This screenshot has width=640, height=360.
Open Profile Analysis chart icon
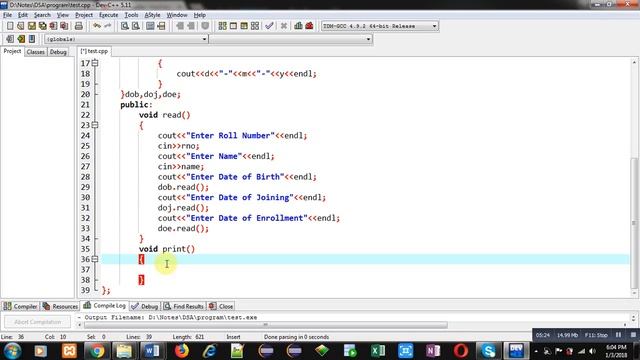(x=298, y=26)
